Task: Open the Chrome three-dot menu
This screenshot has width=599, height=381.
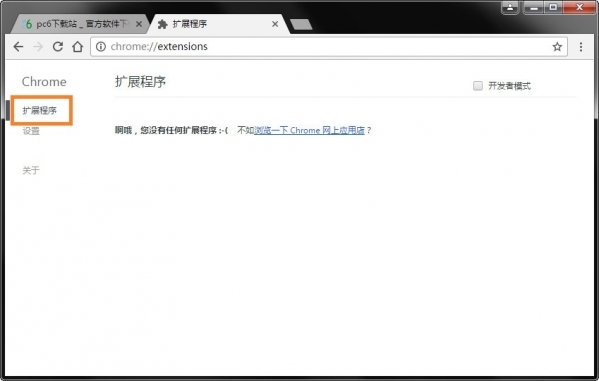Action: coord(581,47)
